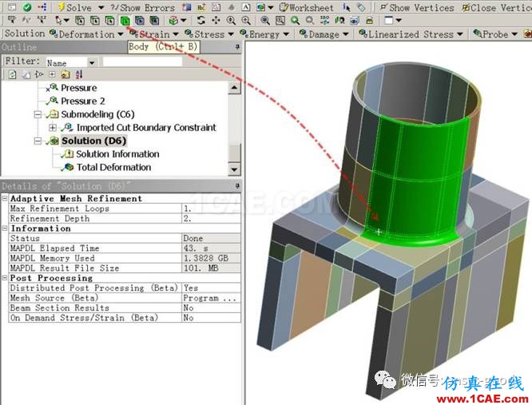Click outline scrollbar down arrow
Viewport: 532px width, 405px height.
(234, 169)
